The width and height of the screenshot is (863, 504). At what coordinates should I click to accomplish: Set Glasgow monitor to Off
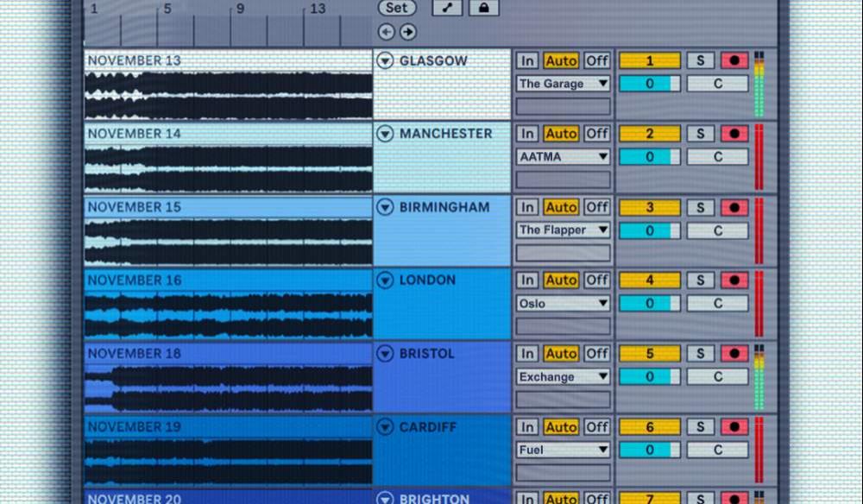click(x=596, y=60)
